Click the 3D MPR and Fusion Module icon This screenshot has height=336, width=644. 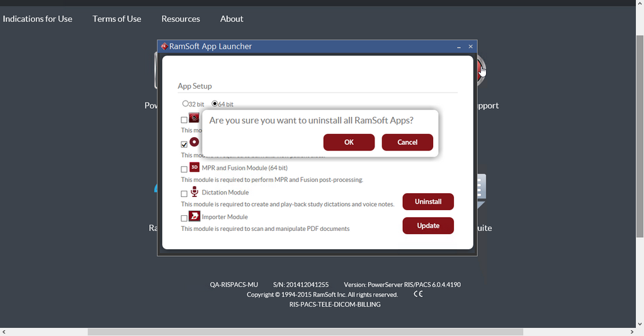[195, 167]
